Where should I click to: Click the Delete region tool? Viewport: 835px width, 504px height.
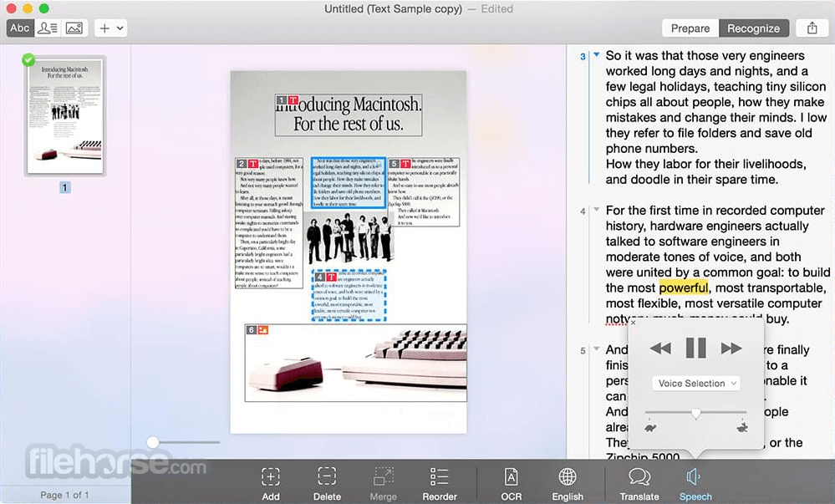click(x=327, y=484)
